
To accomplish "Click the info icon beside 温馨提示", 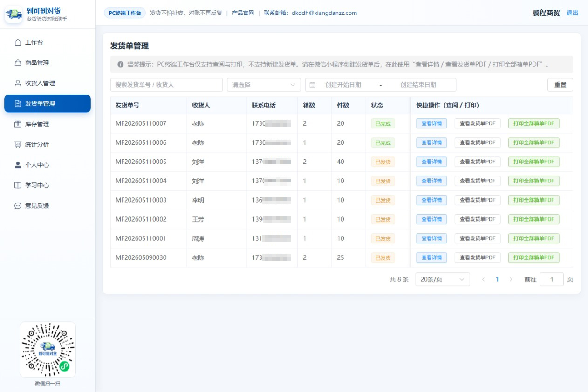I will 121,64.
